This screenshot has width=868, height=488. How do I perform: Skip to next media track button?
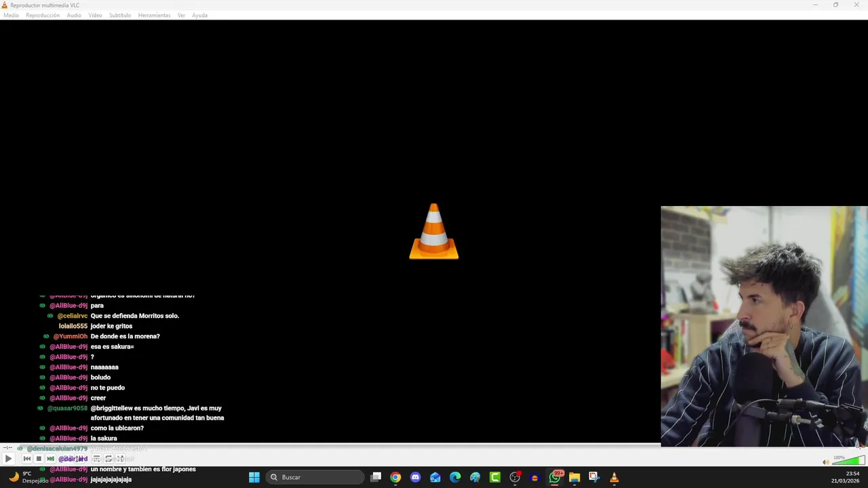tap(50, 459)
